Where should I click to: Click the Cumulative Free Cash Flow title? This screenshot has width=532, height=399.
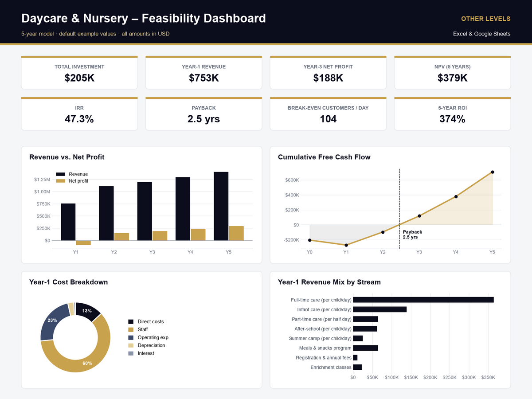pyautogui.click(x=324, y=157)
